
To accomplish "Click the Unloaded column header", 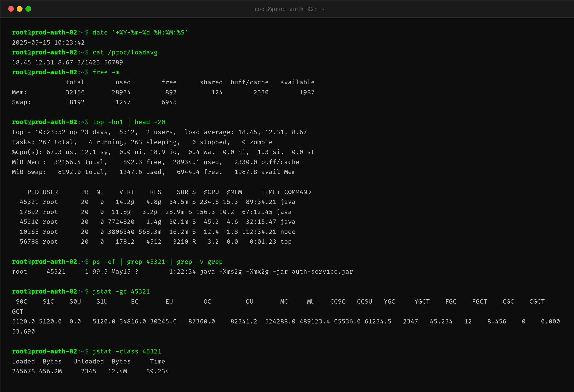I will coord(88,361).
